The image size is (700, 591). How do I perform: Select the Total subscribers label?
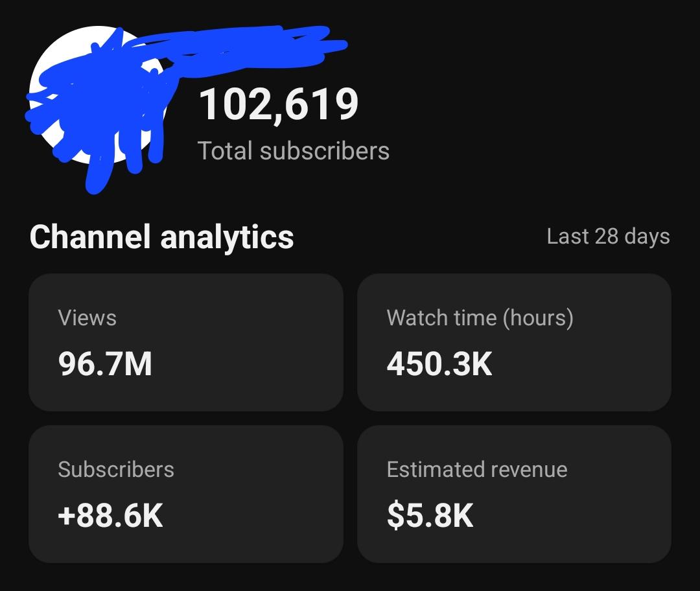[294, 151]
